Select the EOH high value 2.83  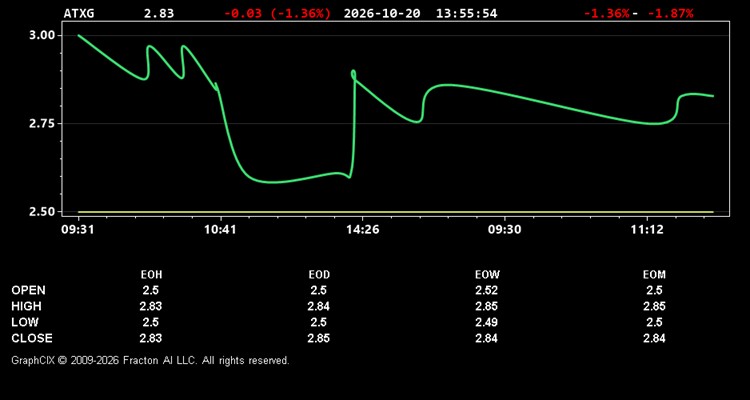151,306
